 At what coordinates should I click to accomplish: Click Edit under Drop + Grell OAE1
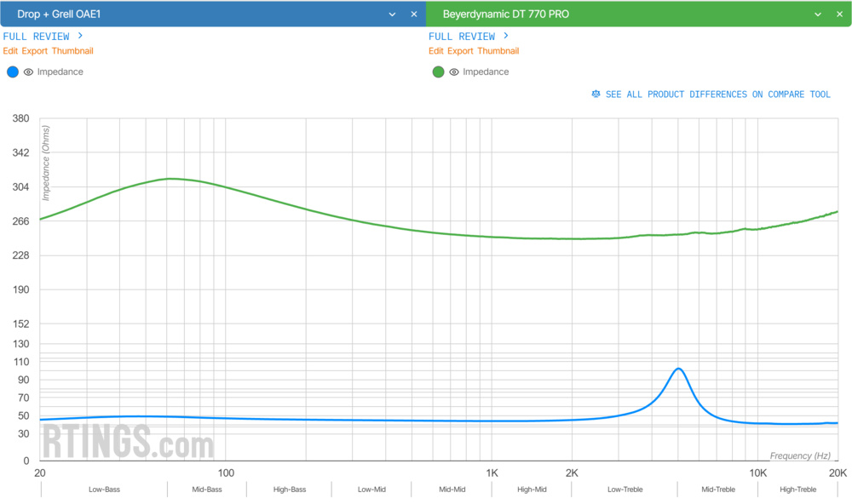click(9, 51)
